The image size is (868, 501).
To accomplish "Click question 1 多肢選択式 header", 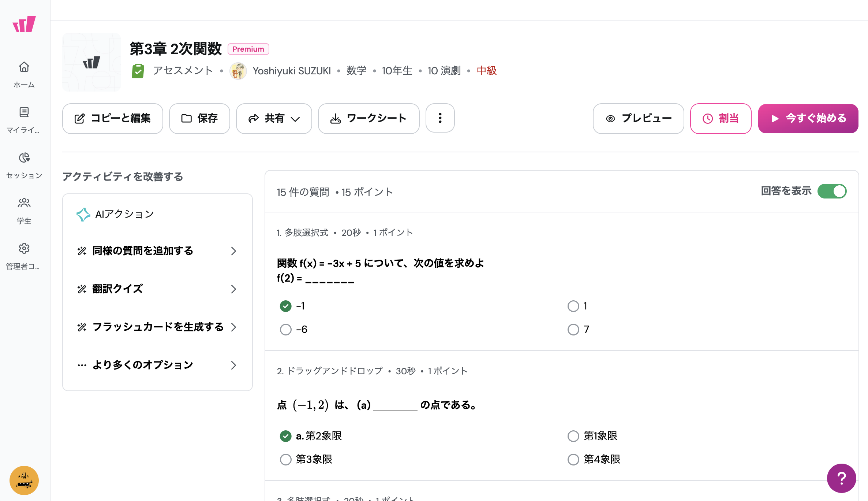I will (345, 233).
